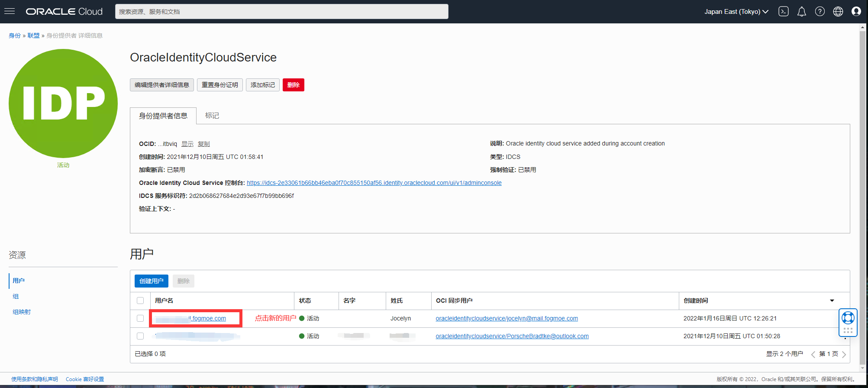
Task: Click the Jocelyn surname cell
Action: (x=400, y=318)
